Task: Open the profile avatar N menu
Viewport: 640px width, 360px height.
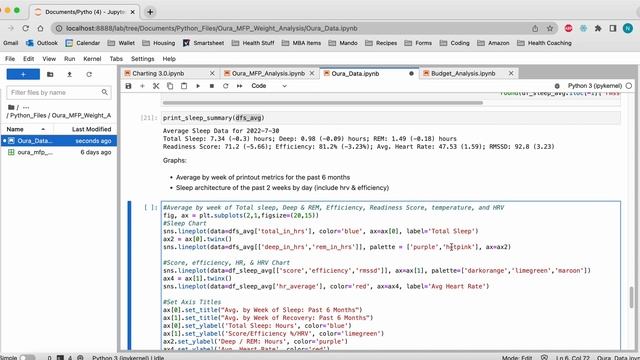Action: point(628,28)
